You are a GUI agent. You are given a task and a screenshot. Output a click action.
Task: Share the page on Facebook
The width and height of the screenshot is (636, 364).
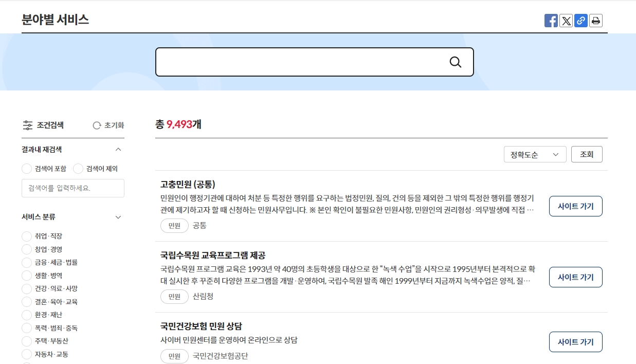tap(551, 21)
